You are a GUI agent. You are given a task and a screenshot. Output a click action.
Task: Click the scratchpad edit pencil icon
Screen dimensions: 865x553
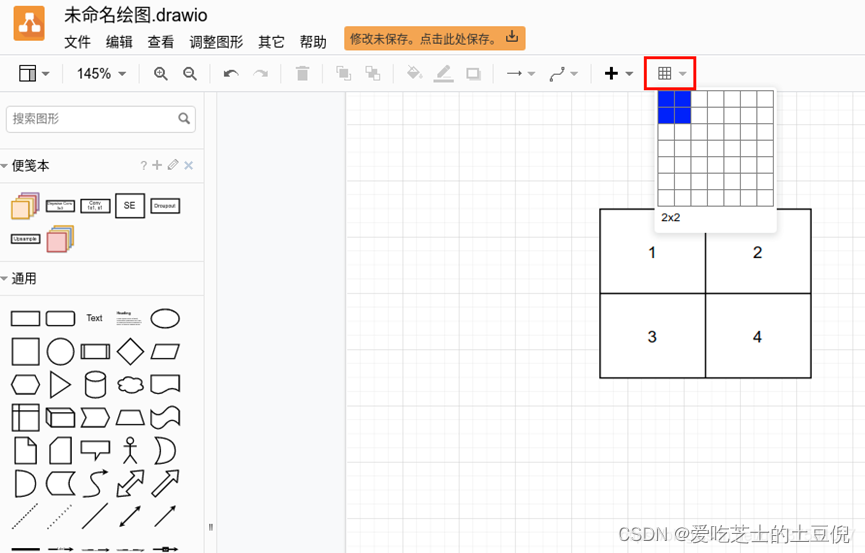point(173,164)
